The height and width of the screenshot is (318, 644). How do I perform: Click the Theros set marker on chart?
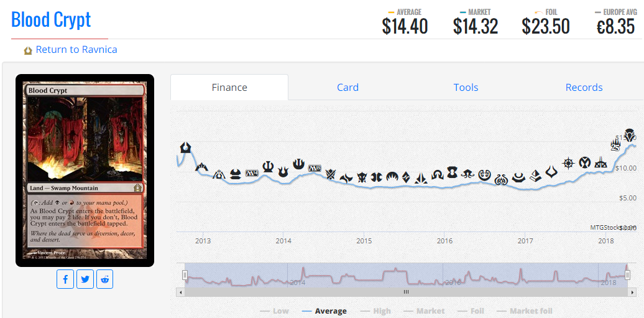(268, 166)
